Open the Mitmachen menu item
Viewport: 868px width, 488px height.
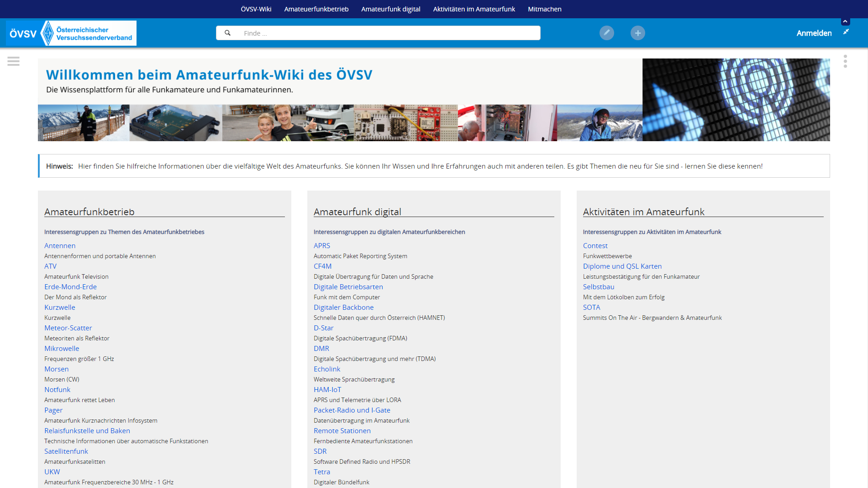[x=544, y=9]
